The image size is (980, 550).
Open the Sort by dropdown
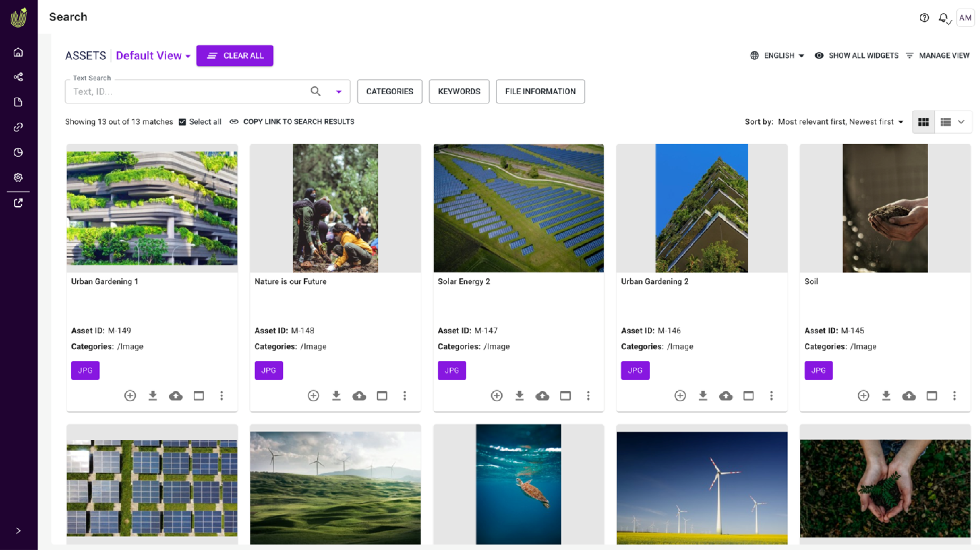point(840,122)
